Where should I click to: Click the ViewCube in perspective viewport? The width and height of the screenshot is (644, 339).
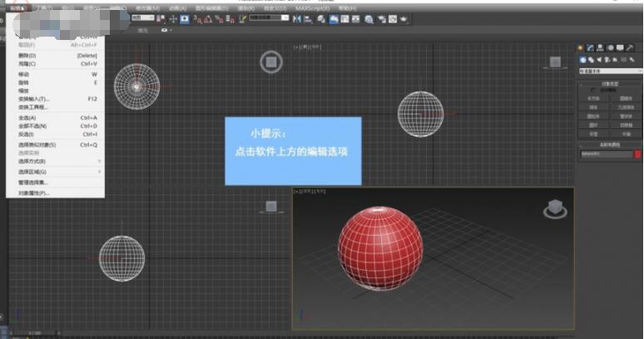click(553, 209)
